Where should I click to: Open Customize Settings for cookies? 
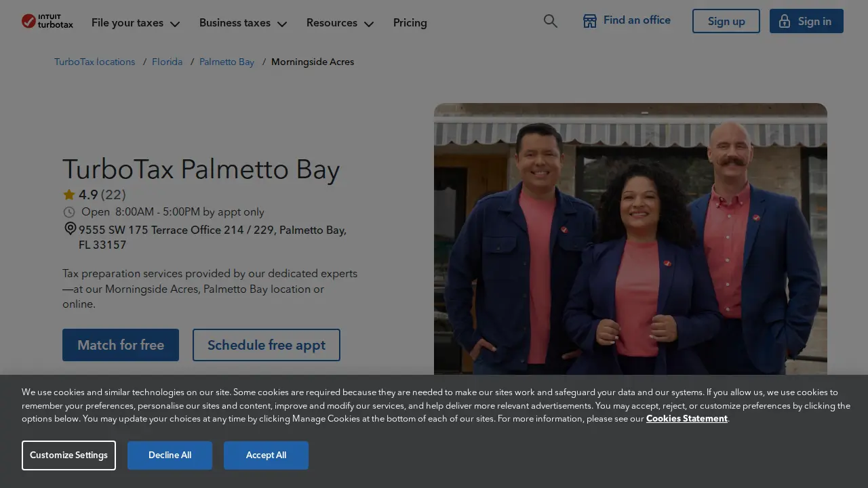pos(68,455)
